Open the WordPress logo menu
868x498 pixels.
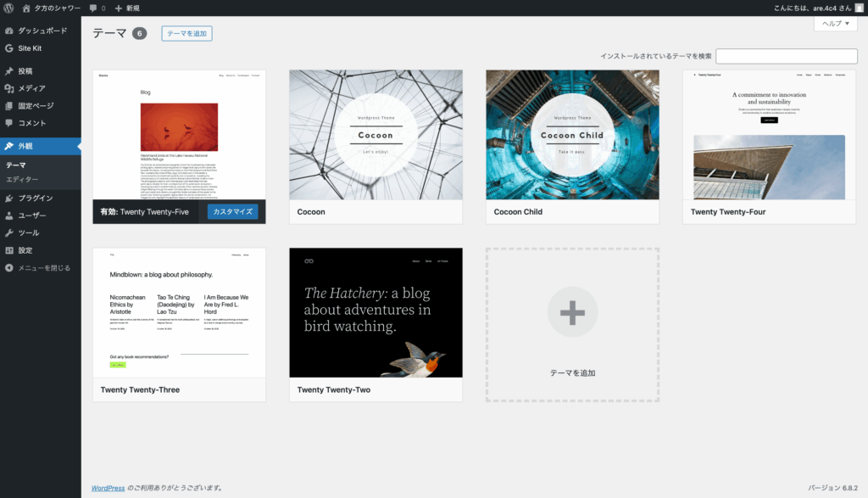[x=8, y=8]
